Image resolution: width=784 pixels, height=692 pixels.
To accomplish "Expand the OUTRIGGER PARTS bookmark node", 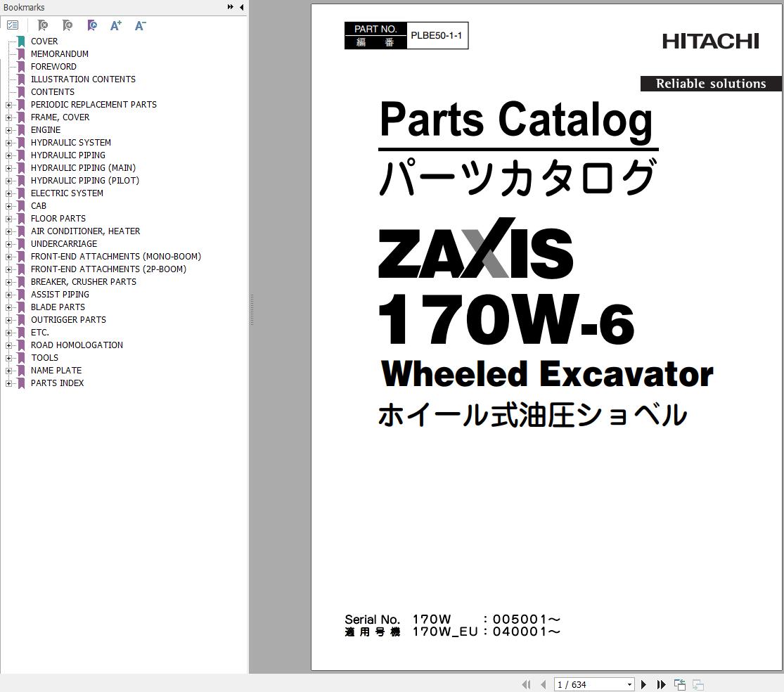I will click(8, 320).
